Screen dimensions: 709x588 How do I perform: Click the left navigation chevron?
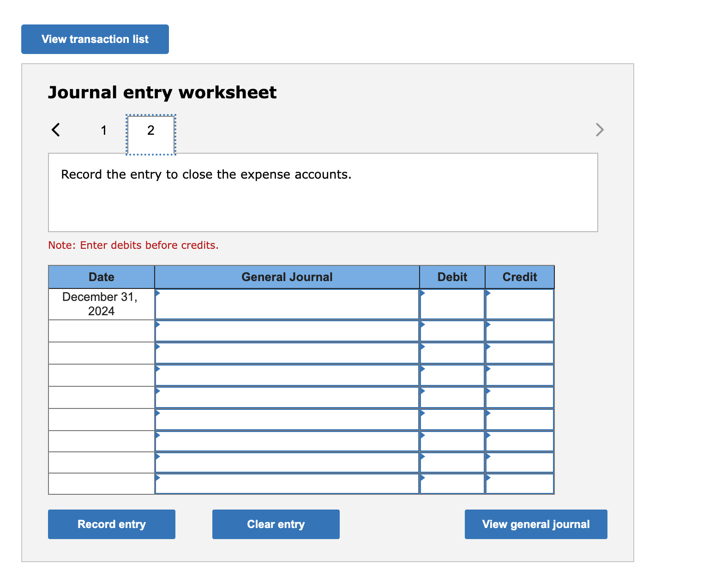pyautogui.click(x=55, y=130)
